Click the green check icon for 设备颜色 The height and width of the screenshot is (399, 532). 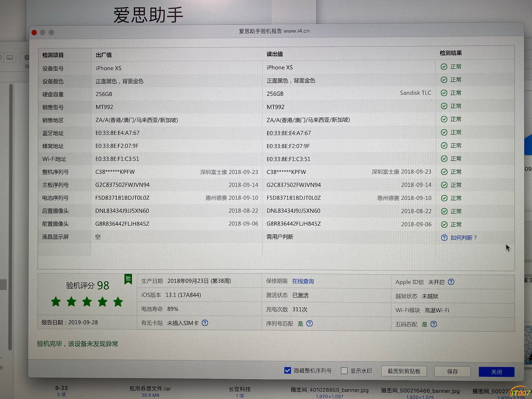444,80
